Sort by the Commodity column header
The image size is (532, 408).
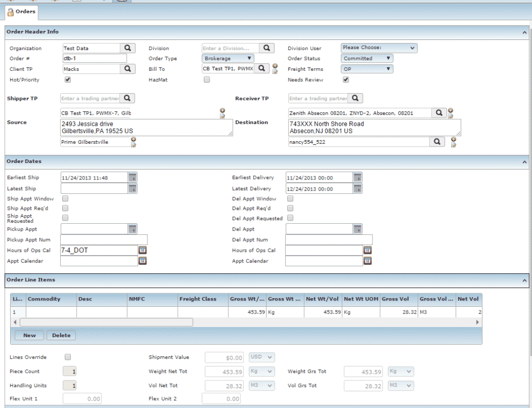[50, 299]
